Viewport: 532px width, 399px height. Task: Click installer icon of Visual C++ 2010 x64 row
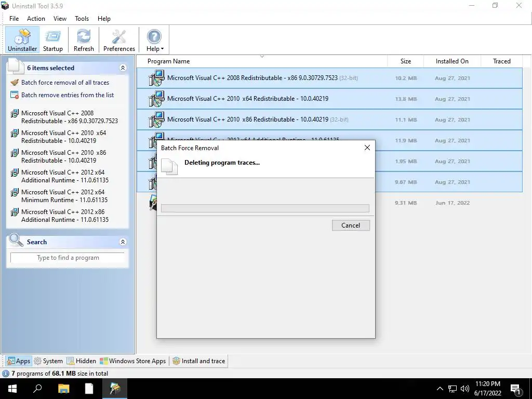click(x=156, y=99)
